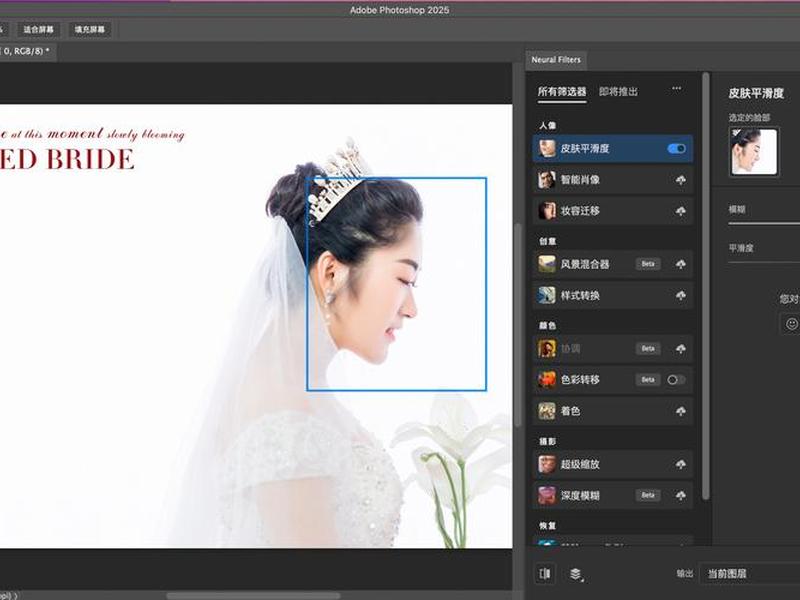Switch to the 所有筛选器 tab
This screenshot has height=600, width=800.
pyautogui.click(x=562, y=92)
